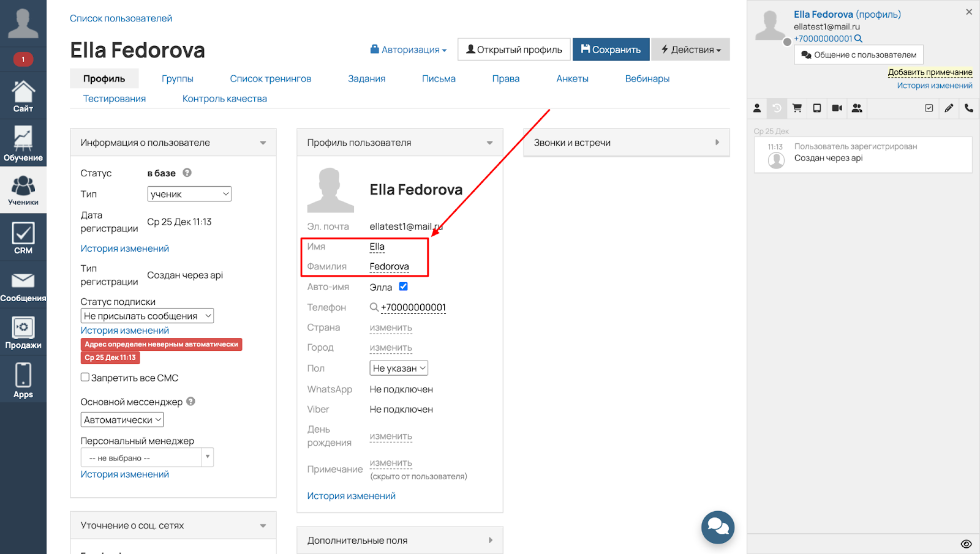Switch to the Контроль качества tab
Viewport: 980px width, 554px height.
pyautogui.click(x=224, y=99)
